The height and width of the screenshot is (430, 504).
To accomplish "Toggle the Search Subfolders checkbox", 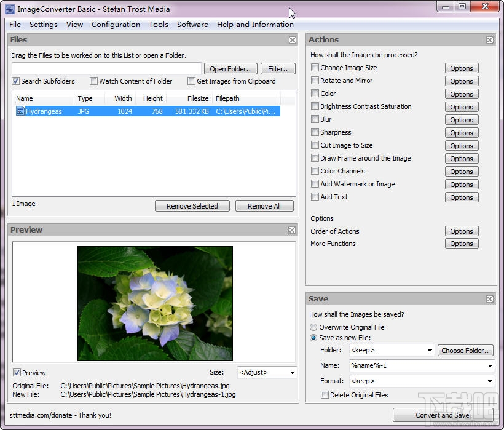I will tap(15, 81).
